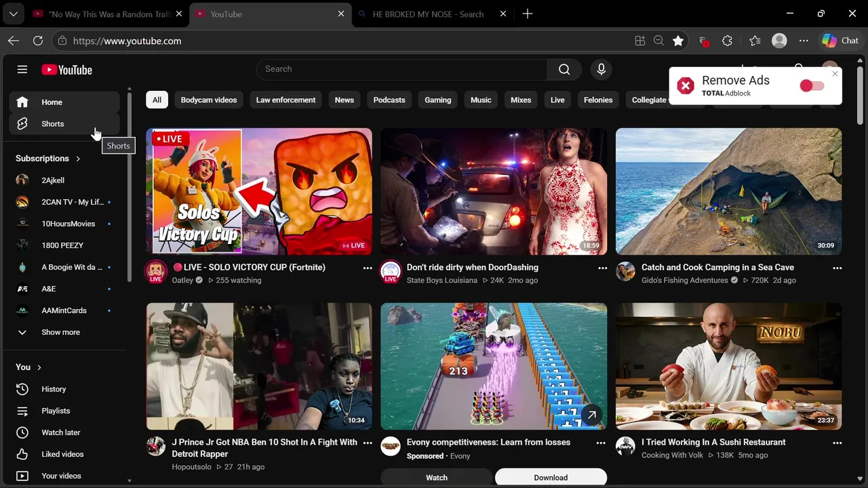Viewport: 868px width, 488px height.
Task: Open Liked videos list
Action: point(64,454)
